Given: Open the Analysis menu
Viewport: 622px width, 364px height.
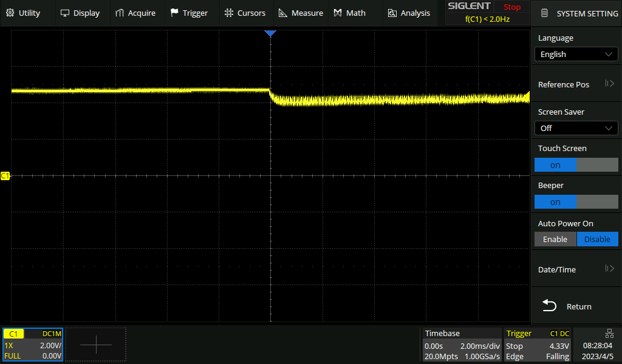Looking at the screenshot, I should click(409, 13).
